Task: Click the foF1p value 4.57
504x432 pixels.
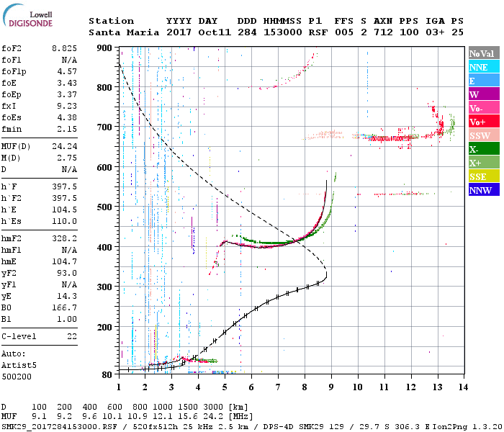Action: coord(67,71)
